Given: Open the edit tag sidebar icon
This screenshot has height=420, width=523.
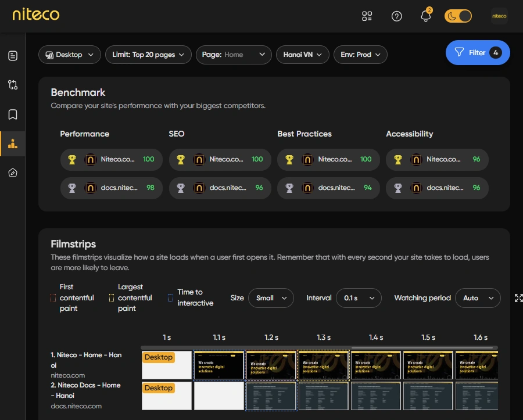Looking at the screenshot, I should coord(13,173).
